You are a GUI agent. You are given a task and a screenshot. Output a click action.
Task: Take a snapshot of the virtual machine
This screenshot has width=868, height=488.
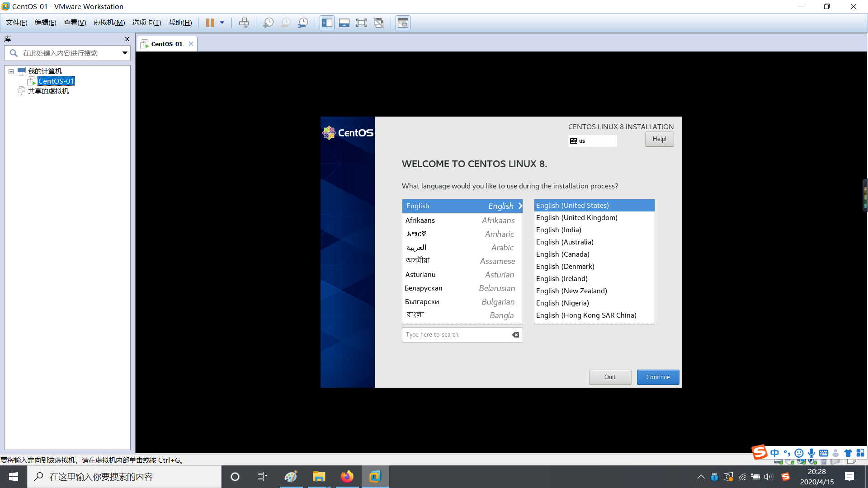[268, 23]
